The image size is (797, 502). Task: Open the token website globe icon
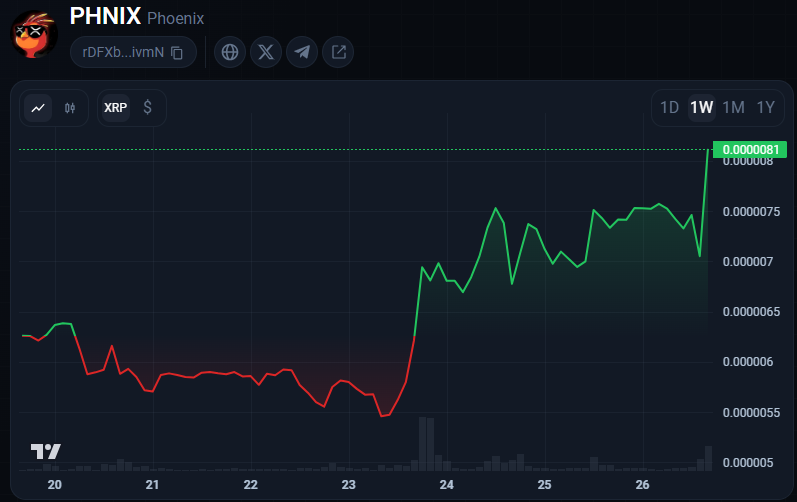click(x=230, y=52)
